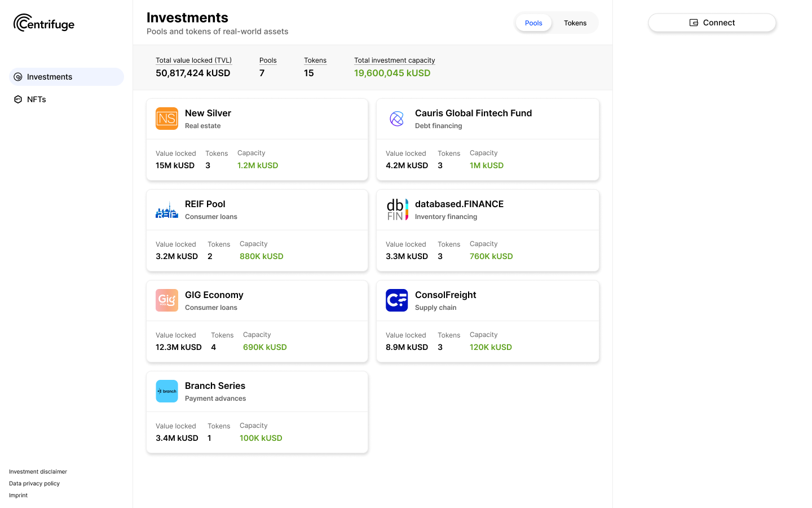Click the Total value locked (TVL) label

pos(193,60)
